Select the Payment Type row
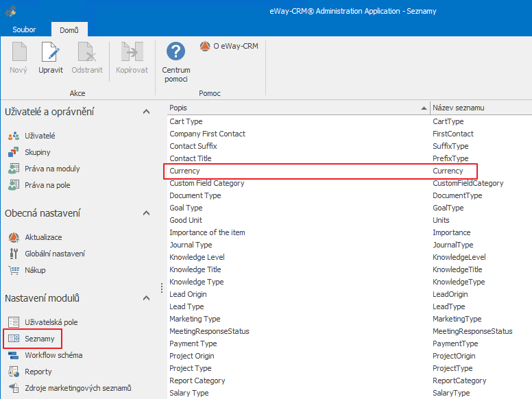 click(x=350, y=343)
